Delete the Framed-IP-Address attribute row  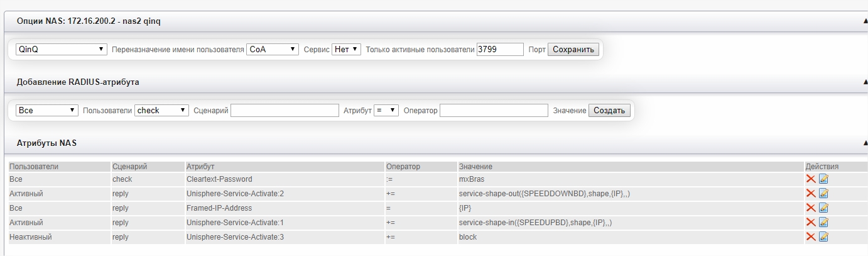tap(811, 208)
